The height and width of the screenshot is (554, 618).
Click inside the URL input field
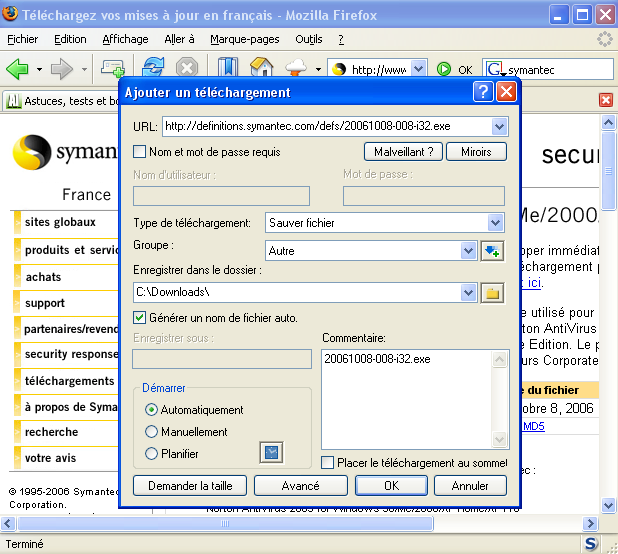click(x=327, y=126)
